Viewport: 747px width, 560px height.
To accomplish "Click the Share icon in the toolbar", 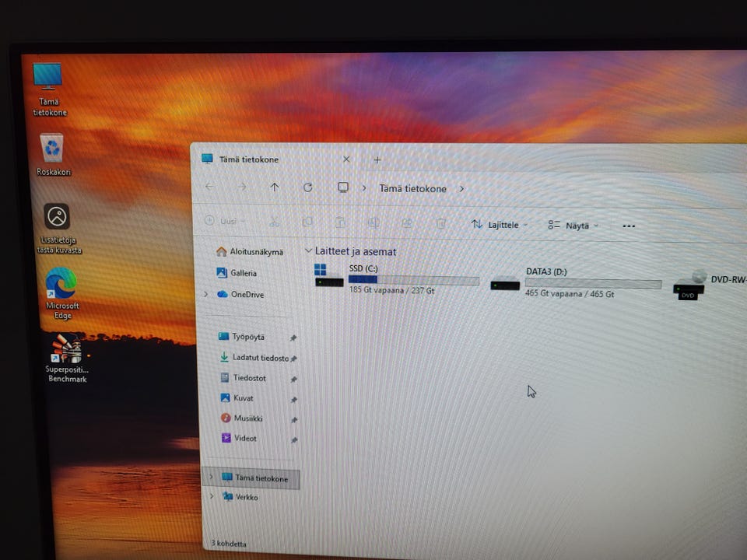I will pyautogui.click(x=407, y=223).
